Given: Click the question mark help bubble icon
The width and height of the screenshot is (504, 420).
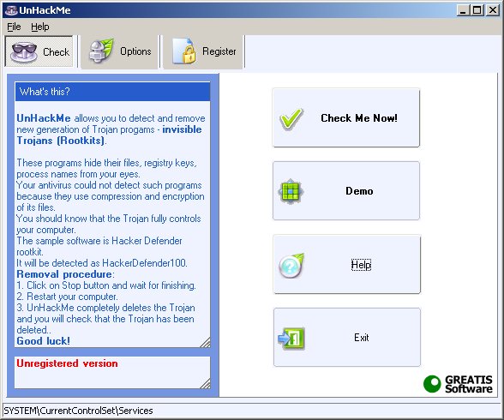Looking at the screenshot, I should click(x=291, y=265).
